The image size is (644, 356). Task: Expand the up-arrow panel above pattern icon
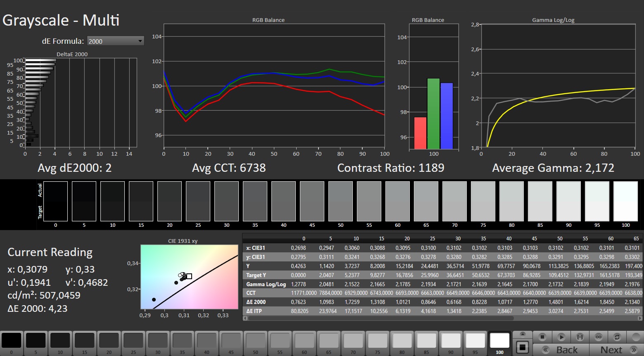pyautogui.click(x=523, y=334)
